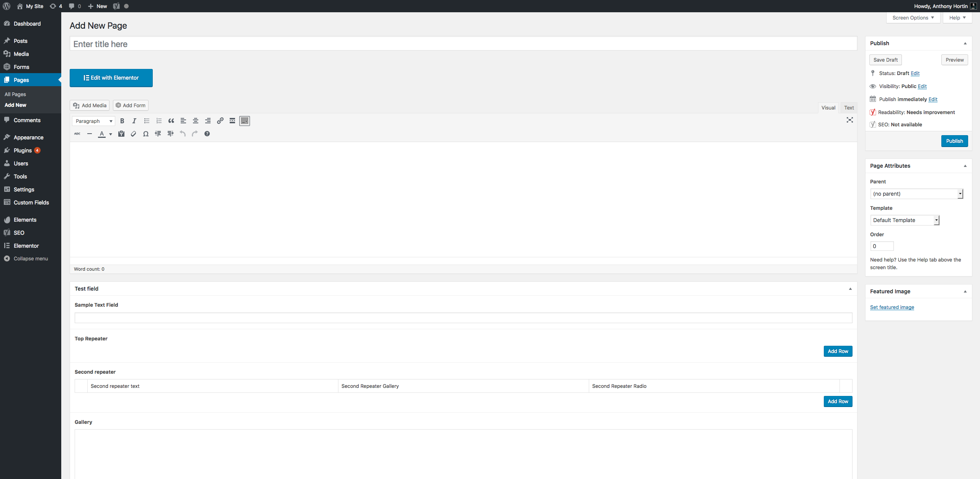Collapse the Publish panel

coord(965,43)
